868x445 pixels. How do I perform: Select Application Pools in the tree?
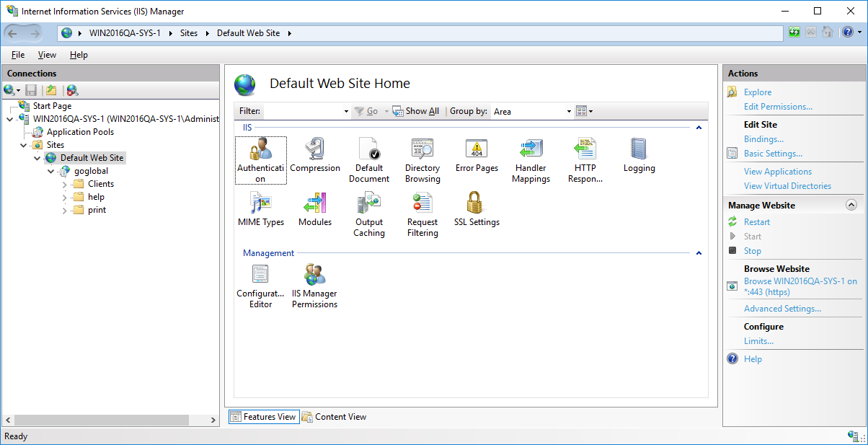pos(80,132)
